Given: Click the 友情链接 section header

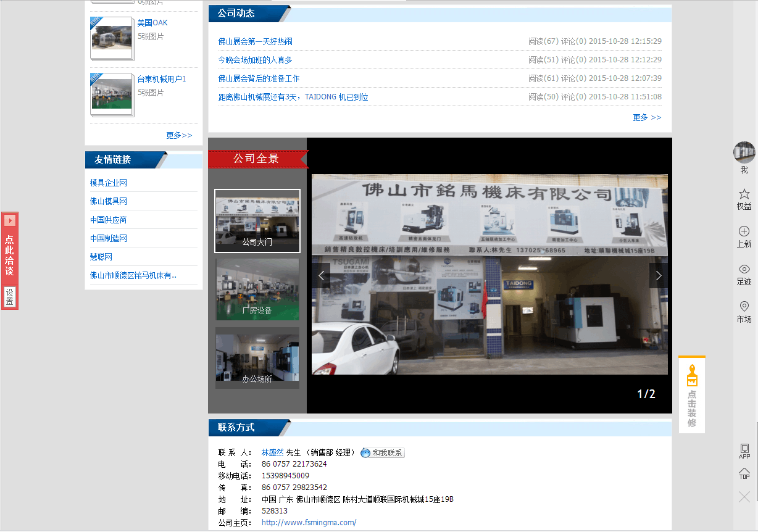Looking at the screenshot, I should click(x=113, y=160).
